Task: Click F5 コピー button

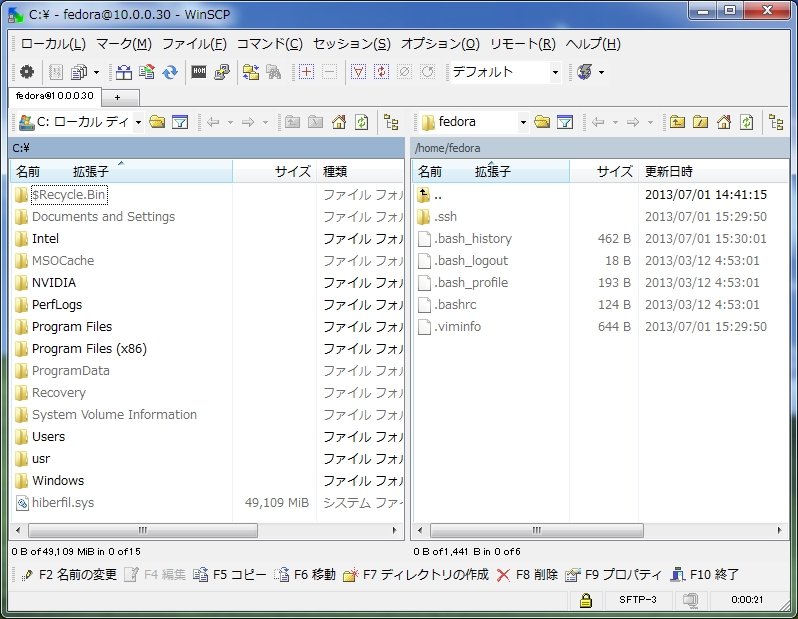Action: [x=230, y=575]
